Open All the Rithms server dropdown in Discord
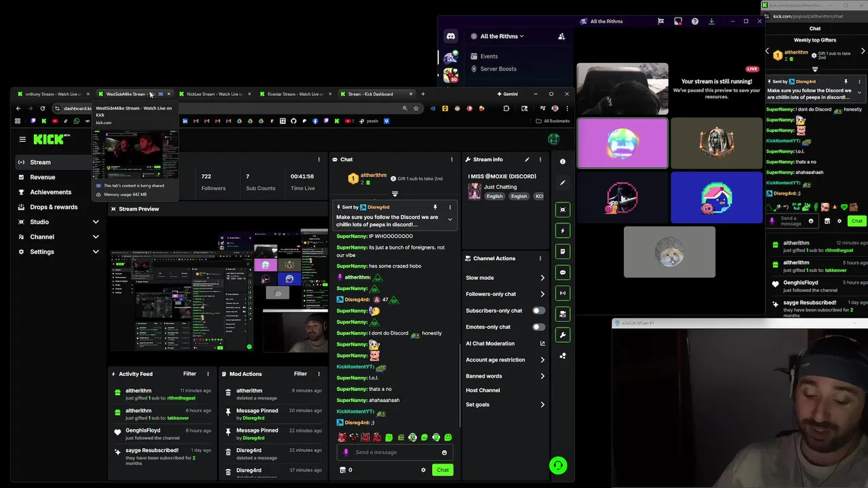Viewport: 868px width, 488px height. coord(502,37)
